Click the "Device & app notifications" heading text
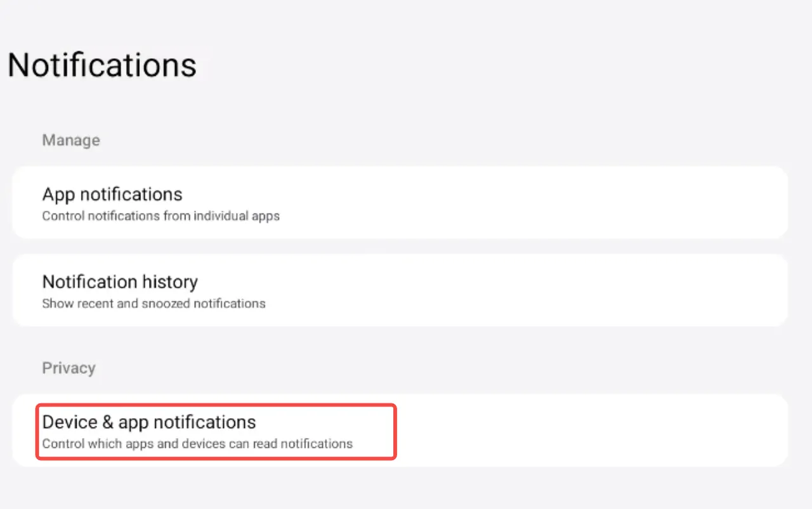The width and height of the screenshot is (812, 509). 149,422
